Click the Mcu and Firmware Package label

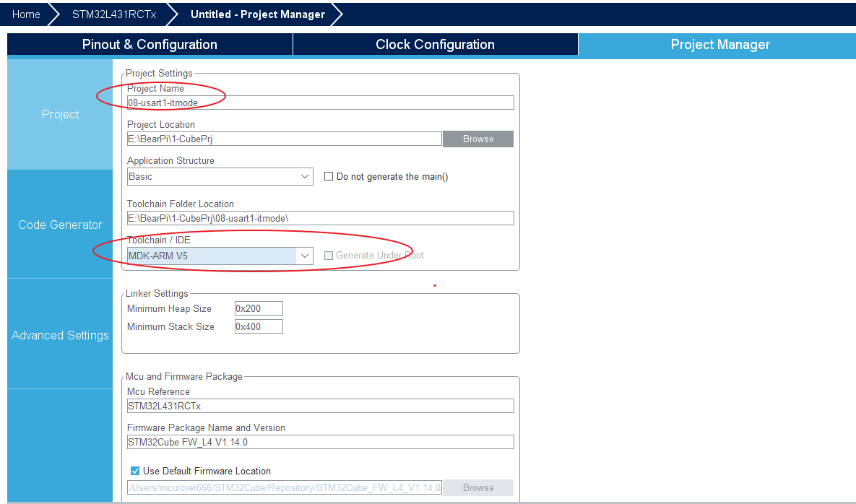tap(184, 376)
